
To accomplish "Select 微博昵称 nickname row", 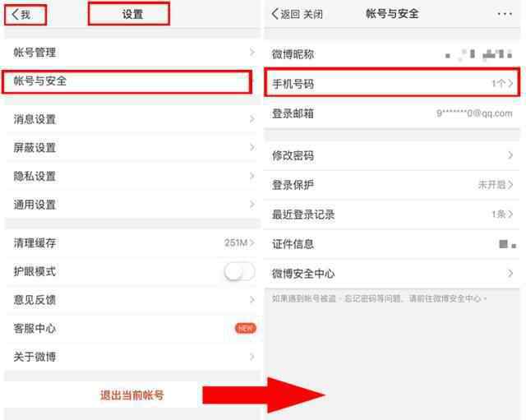I will click(392, 54).
